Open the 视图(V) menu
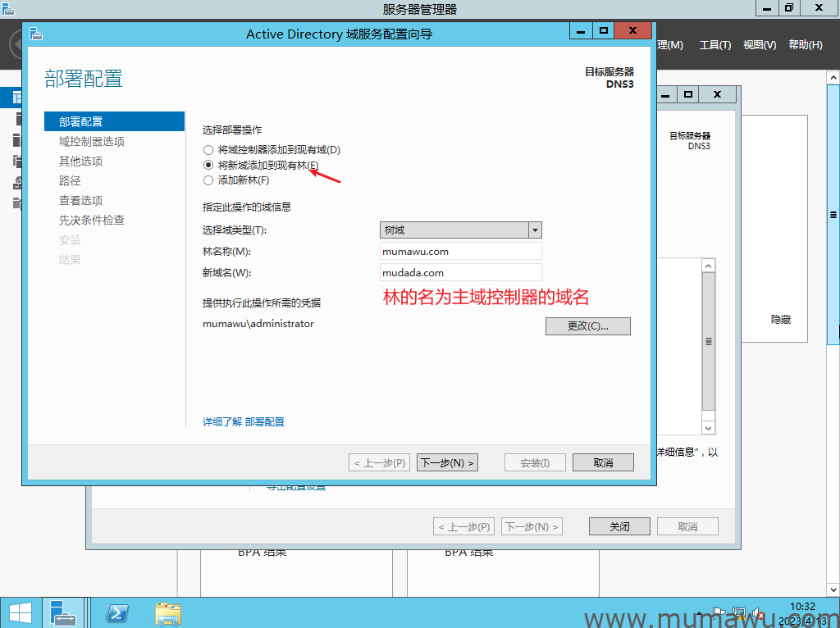Image resolution: width=840 pixels, height=628 pixels. coord(759,45)
